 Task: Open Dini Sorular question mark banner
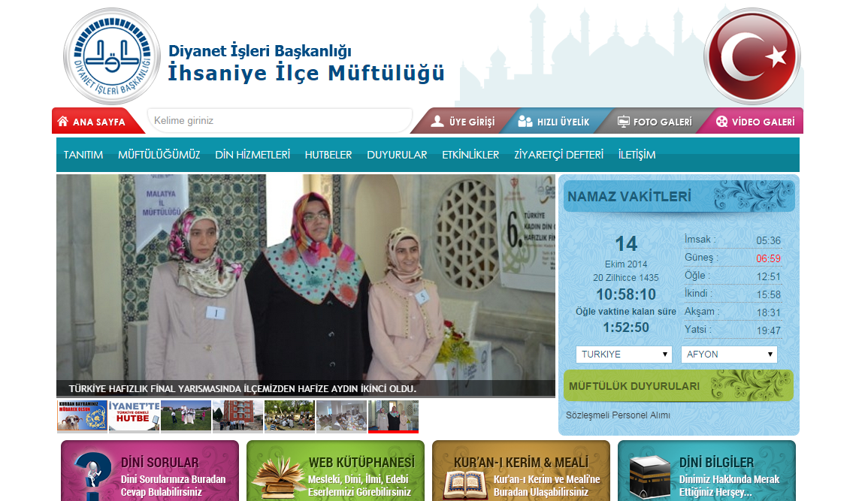coord(150,471)
